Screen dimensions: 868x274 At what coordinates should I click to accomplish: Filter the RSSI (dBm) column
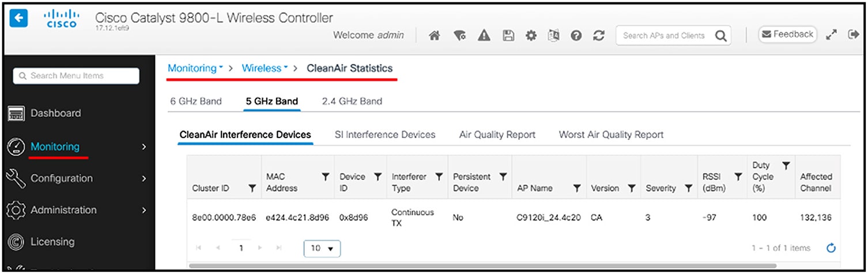(738, 177)
